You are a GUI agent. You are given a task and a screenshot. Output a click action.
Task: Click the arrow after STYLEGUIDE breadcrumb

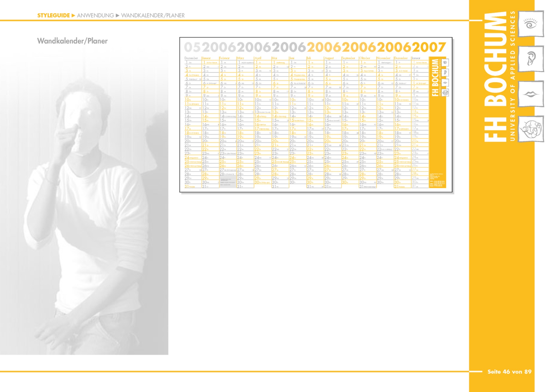[73, 16]
